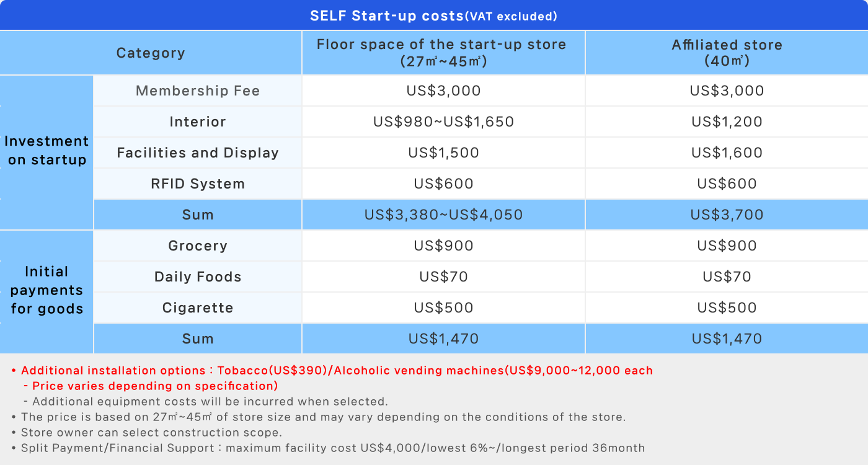Click the Cigarette row label

(x=198, y=308)
